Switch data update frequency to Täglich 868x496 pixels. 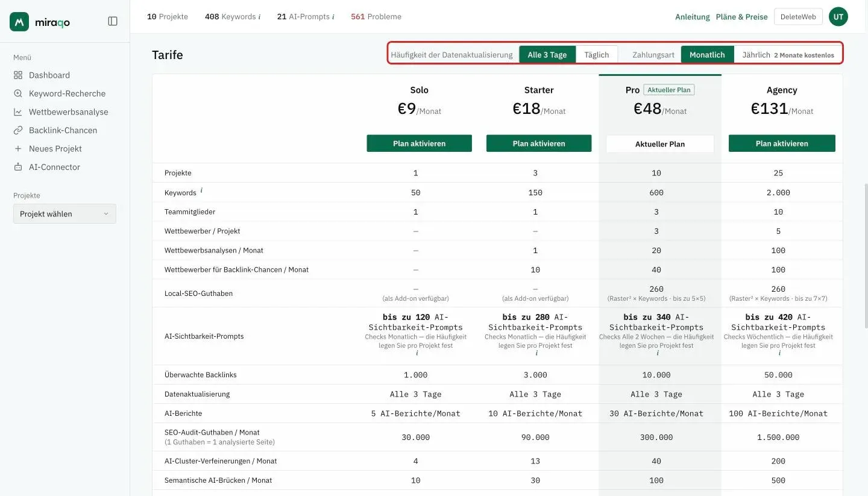click(x=597, y=55)
